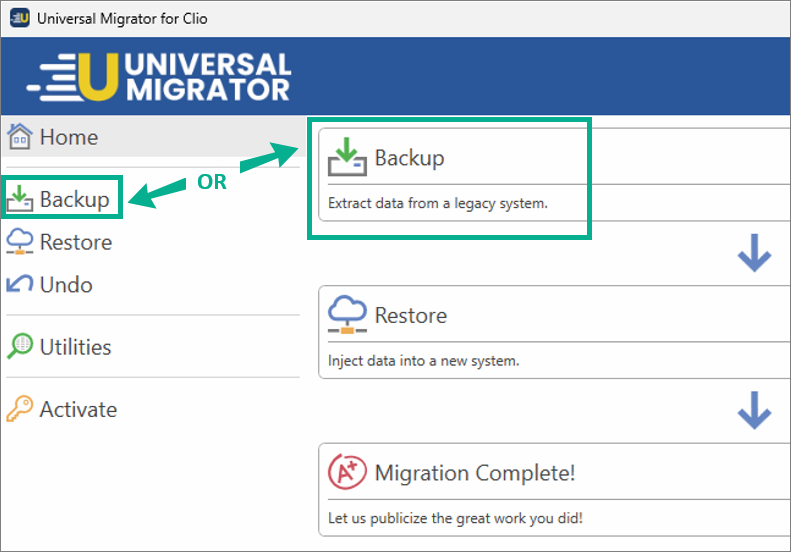Click the Backup download icon in sidebar

point(20,198)
